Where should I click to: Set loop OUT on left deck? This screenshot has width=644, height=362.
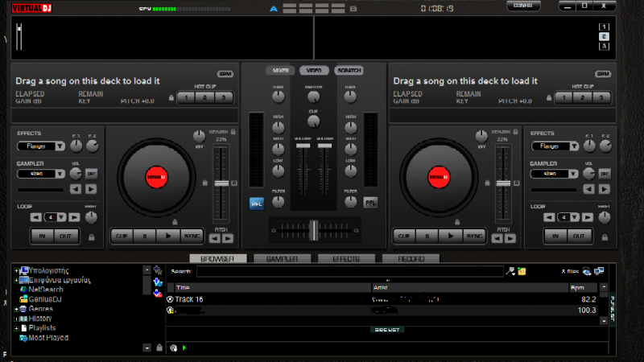pyautogui.click(x=66, y=236)
